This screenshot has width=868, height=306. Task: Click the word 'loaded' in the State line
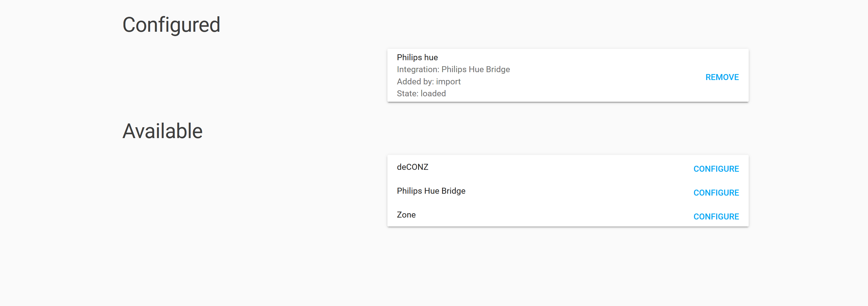click(x=433, y=93)
